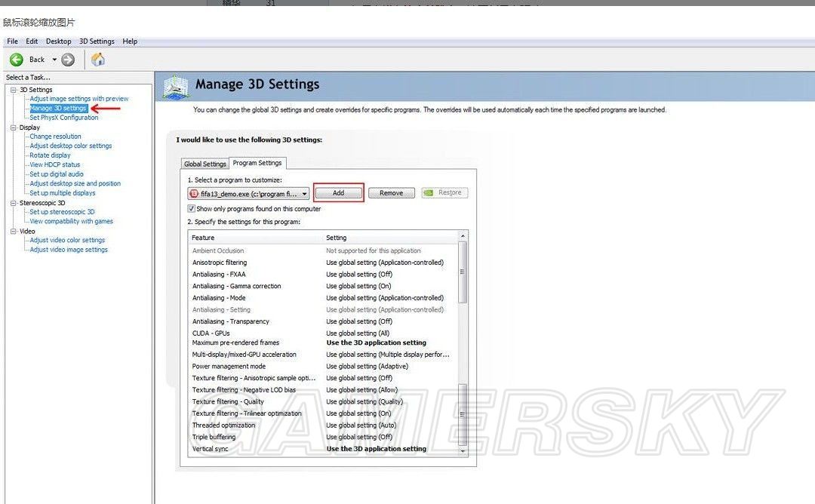Select the Program Settings tab

click(x=257, y=163)
